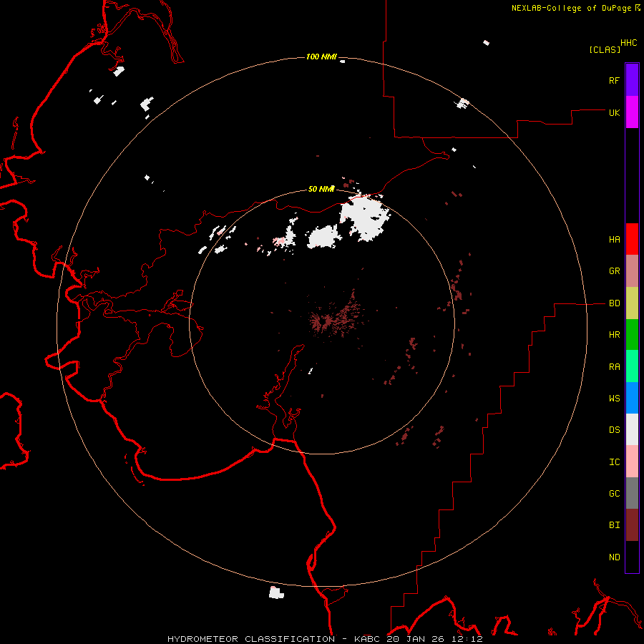Click the green HR legend swatch
This screenshot has width=644, height=644.
632,335
